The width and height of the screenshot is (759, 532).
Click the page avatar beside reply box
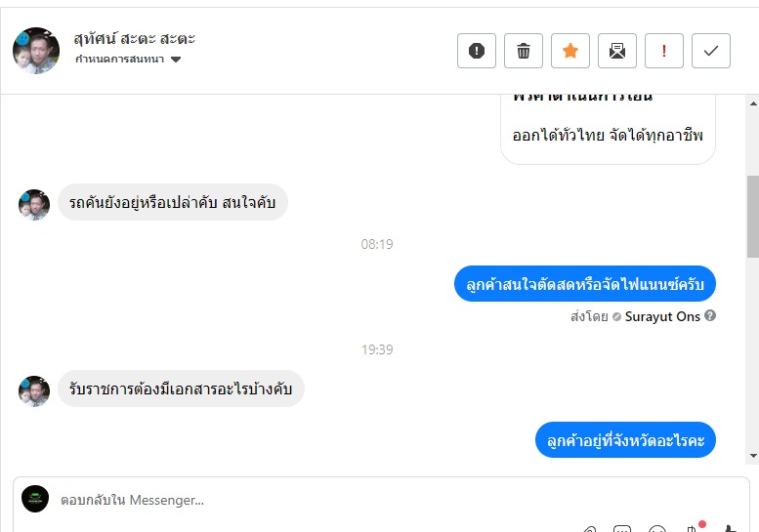click(35, 499)
